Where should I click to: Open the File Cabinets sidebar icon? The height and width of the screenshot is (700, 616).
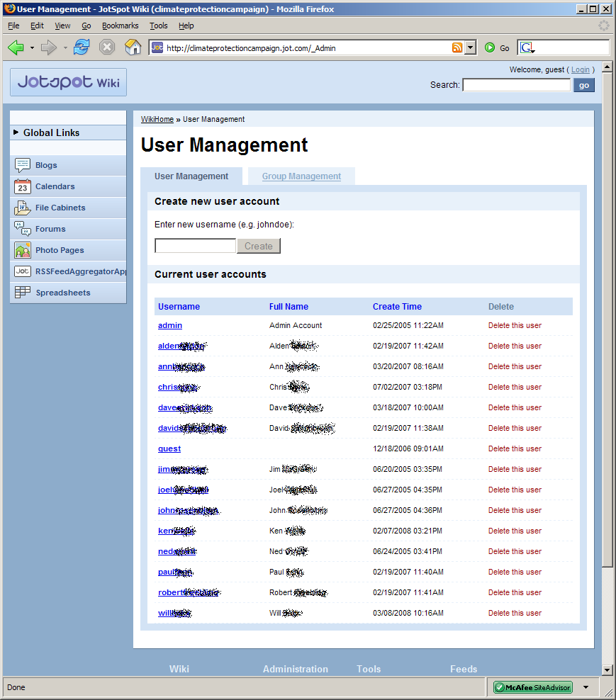(23, 208)
